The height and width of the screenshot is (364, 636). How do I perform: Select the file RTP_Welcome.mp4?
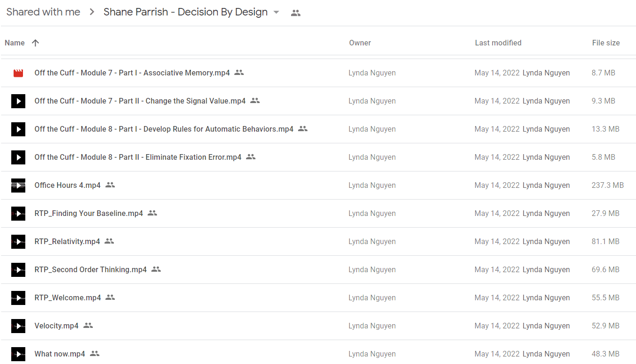[67, 298]
